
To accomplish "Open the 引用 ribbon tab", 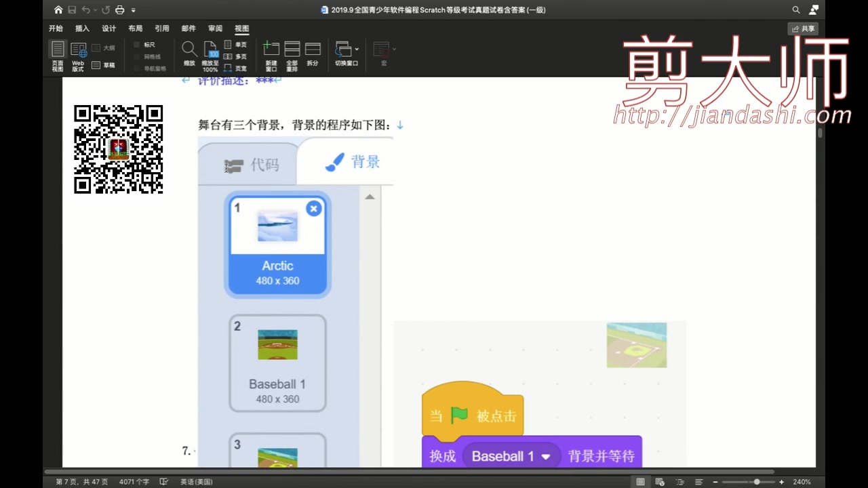I will point(161,28).
